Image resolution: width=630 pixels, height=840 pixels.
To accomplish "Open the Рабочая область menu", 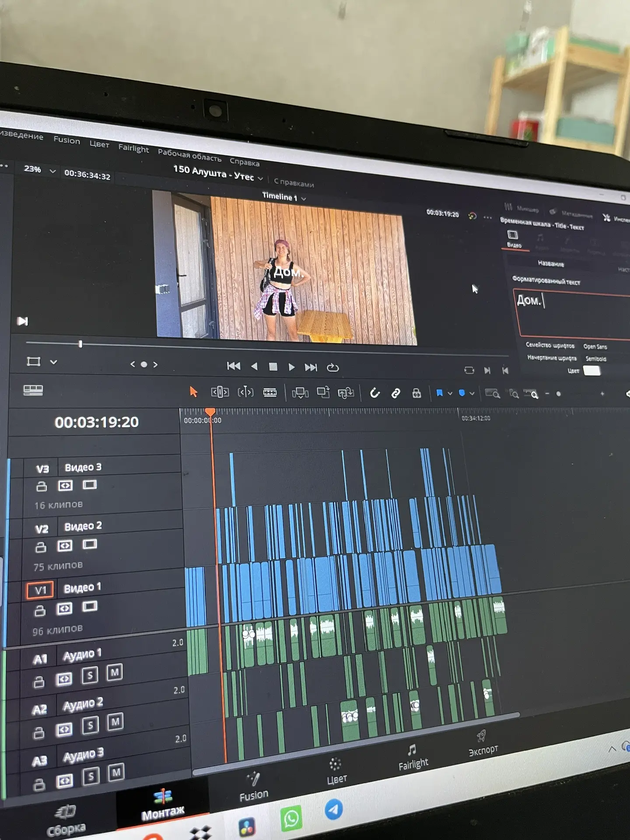I will click(189, 155).
